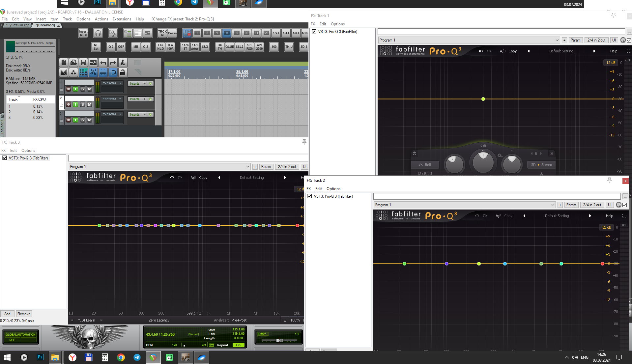This screenshot has width=632, height=364.
Task: Click 2/4 in 2 out button in FX: Track 2
Action: coord(592,205)
